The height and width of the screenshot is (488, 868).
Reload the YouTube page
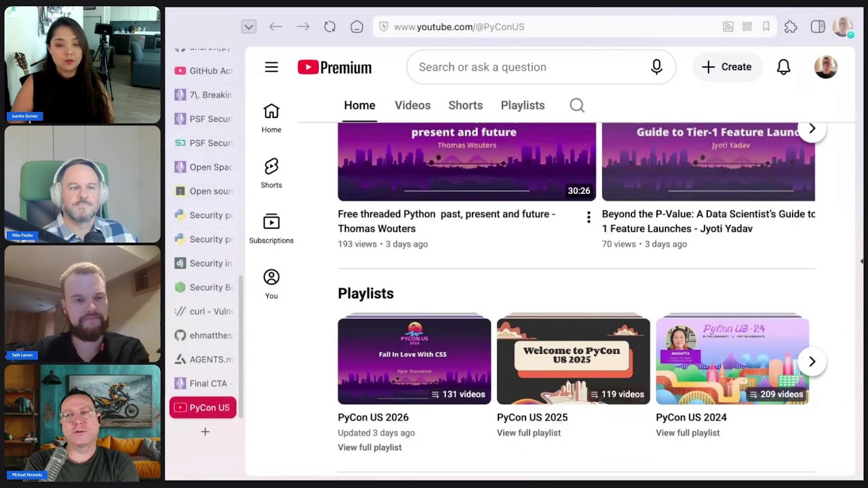(x=330, y=26)
